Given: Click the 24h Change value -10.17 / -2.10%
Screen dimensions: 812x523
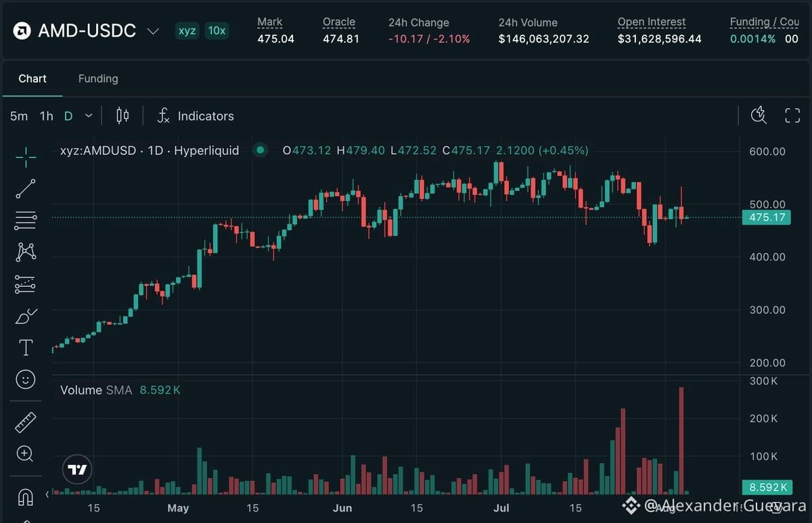Looking at the screenshot, I should [429, 39].
